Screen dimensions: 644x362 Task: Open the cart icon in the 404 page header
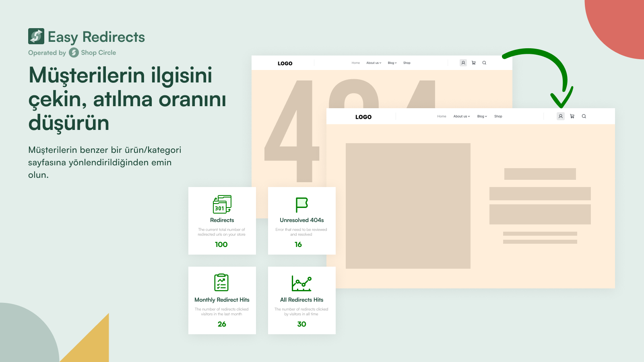(474, 63)
